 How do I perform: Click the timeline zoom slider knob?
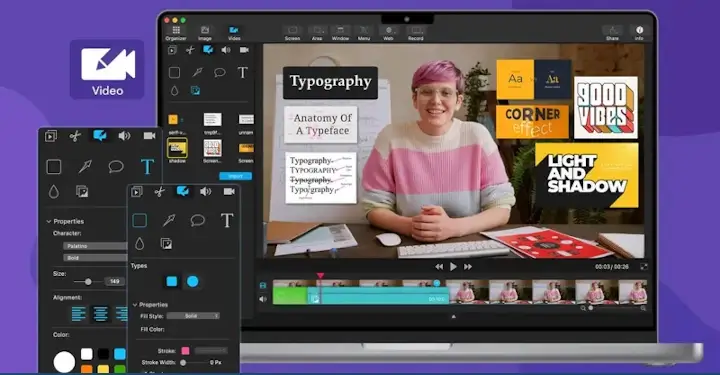tap(591, 308)
